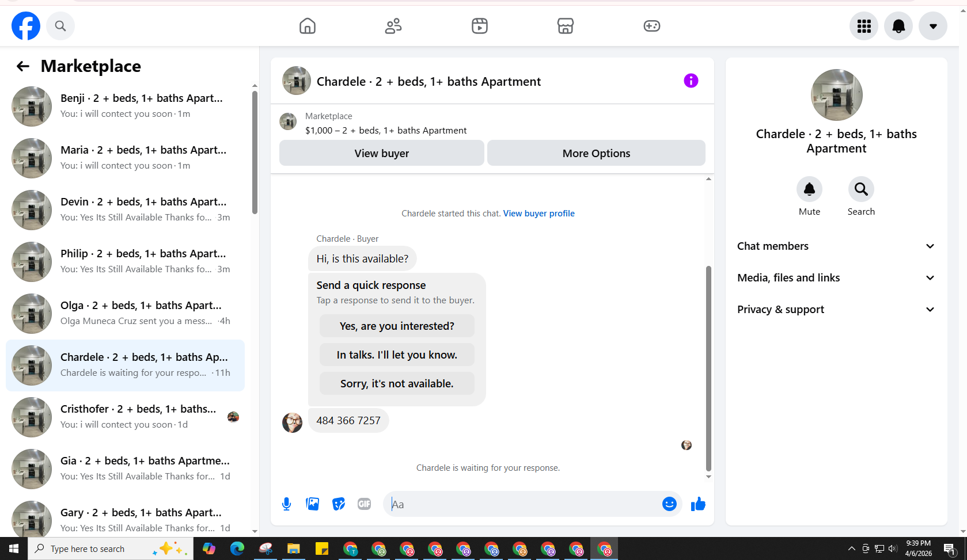Screen dimensions: 967x560
Task: Send a thumbs-up like
Action: (698, 504)
